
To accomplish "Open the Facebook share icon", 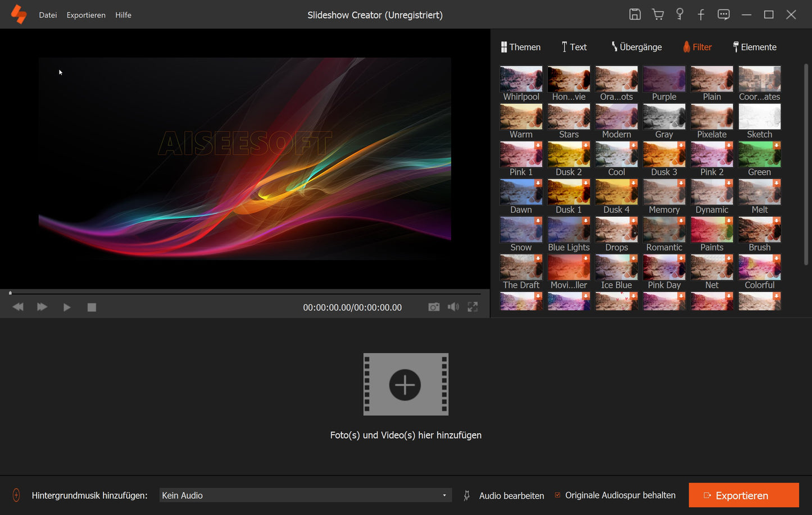I will pyautogui.click(x=701, y=15).
